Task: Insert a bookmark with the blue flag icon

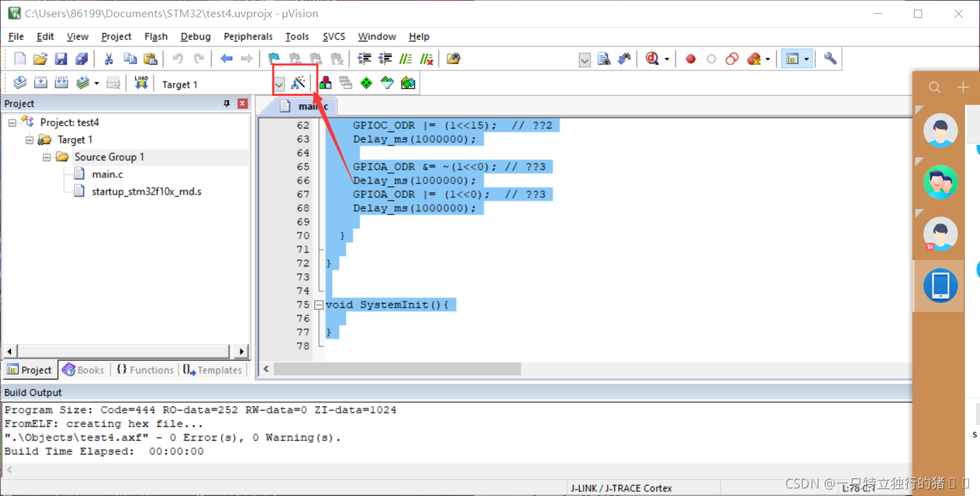Action: [x=274, y=59]
